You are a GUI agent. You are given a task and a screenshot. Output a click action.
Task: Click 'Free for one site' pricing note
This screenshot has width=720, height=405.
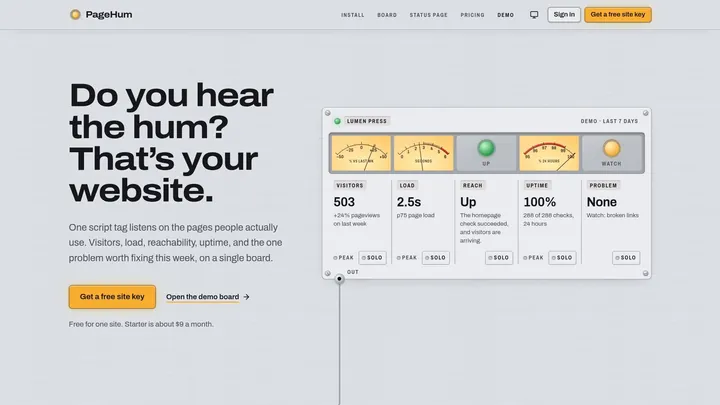(141, 324)
